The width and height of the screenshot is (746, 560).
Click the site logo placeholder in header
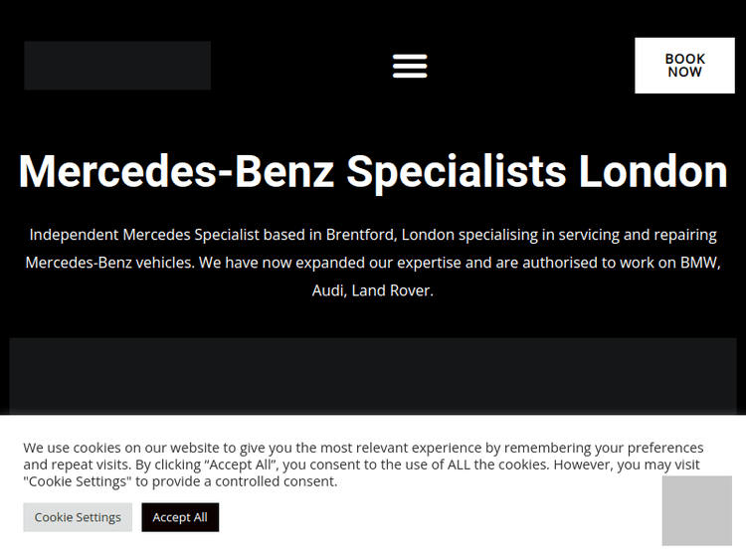[117, 66]
